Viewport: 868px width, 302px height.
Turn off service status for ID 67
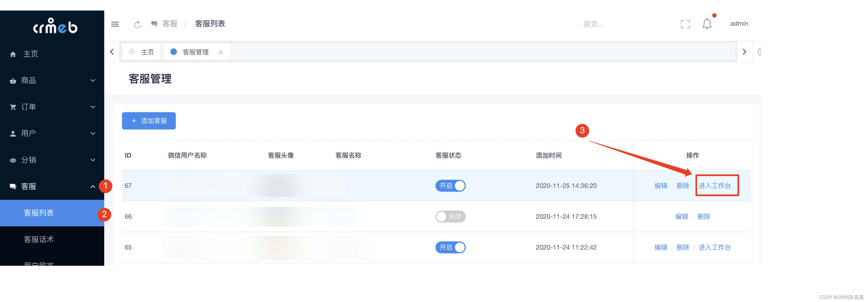450,185
